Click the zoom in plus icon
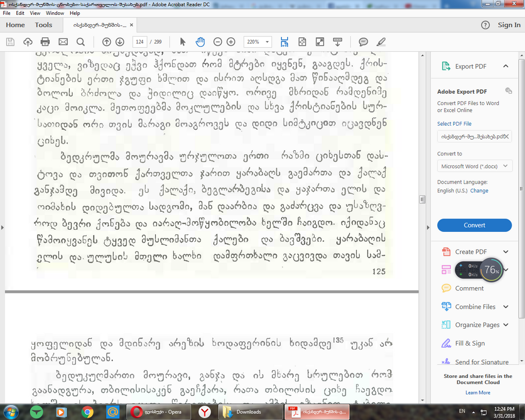The width and height of the screenshot is (525, 420). (231, 42)
